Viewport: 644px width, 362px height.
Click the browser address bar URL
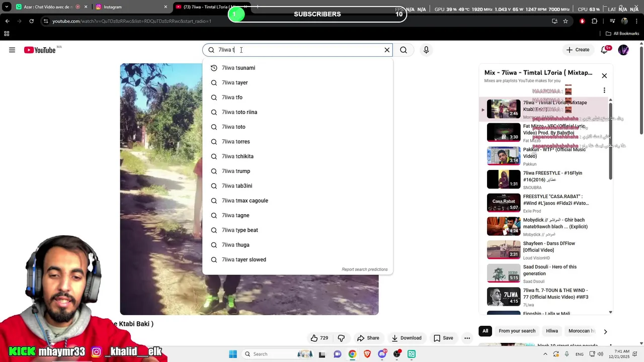pyautogui.click(x=132, y=21)
